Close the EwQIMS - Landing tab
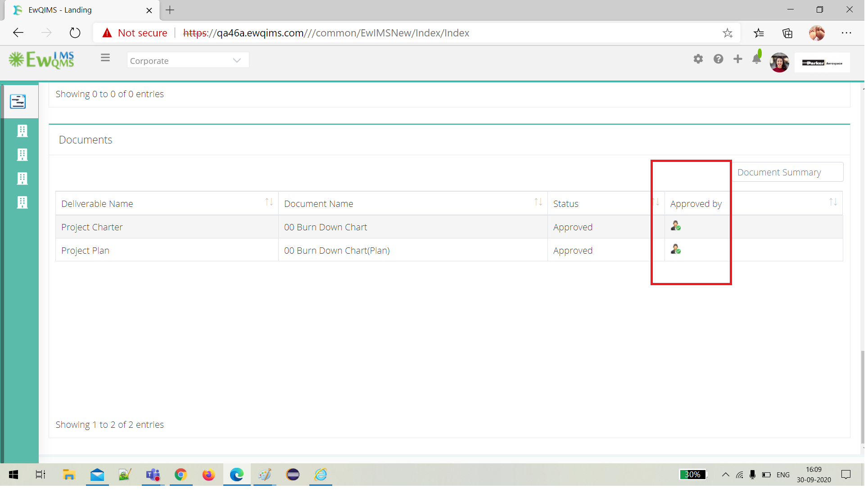Image resolution: width=868 pixels, height=493 pixels. (149, 10)
